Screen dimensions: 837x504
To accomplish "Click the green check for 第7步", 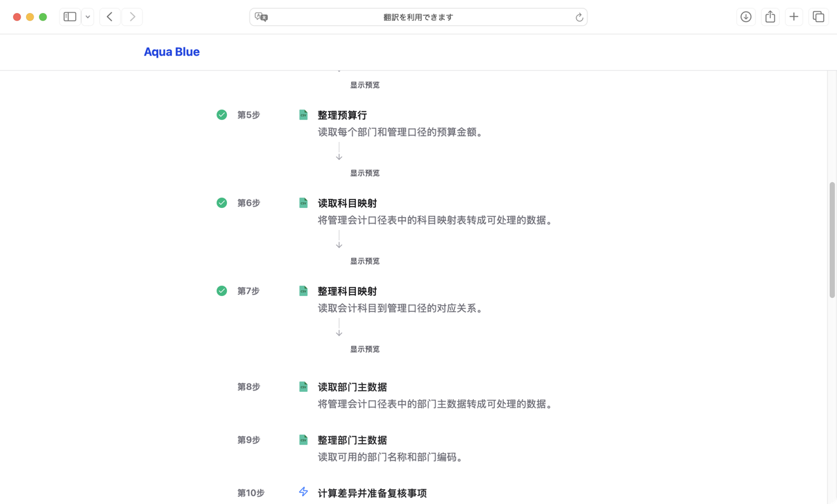I will [222, 291].
